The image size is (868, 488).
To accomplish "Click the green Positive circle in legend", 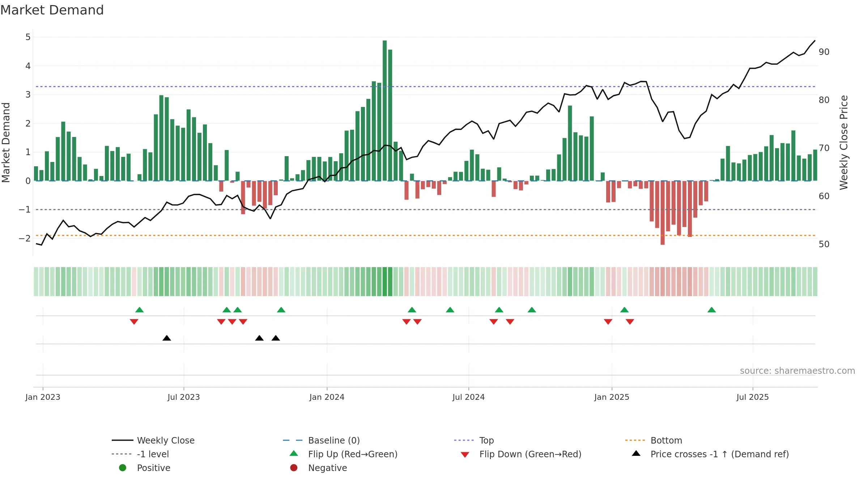I will pyautogui.click(x=123, y=468).
